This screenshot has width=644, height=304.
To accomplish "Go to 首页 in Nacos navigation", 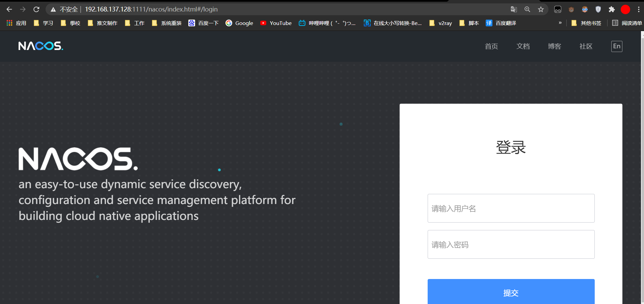I will pyautogui.click(x=491, y=46).
